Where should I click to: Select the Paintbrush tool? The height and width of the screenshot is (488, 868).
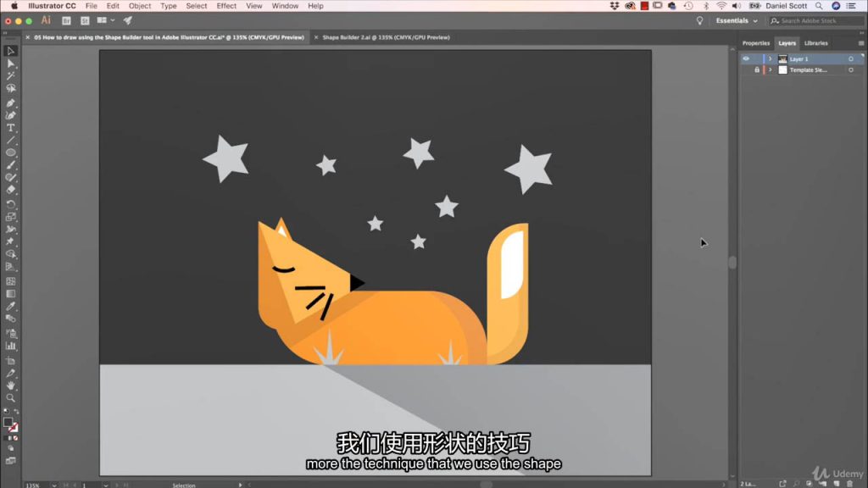(x=10, y=165)
